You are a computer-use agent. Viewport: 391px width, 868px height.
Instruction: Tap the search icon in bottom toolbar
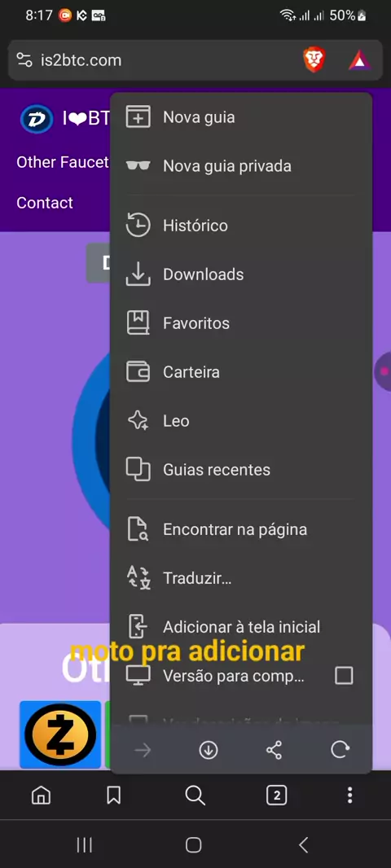(195, 796)
